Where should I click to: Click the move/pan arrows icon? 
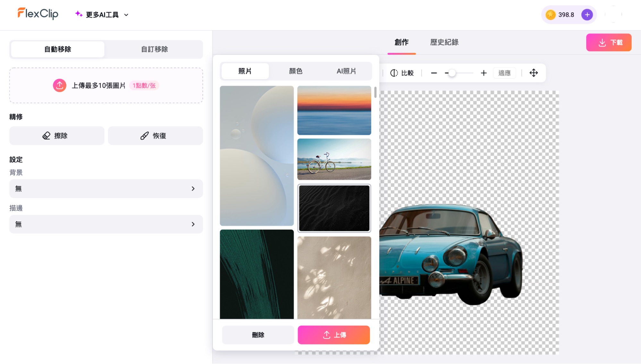(x=534, y=73)
